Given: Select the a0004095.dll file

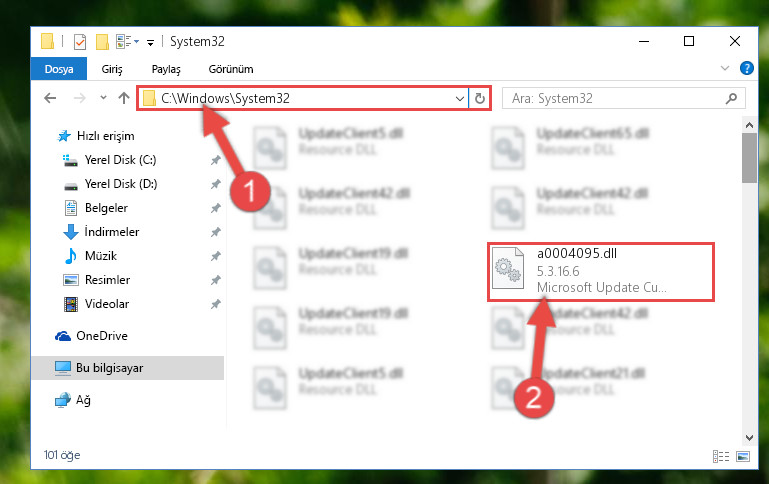Looking at the screenshot, I should point(601,271).
